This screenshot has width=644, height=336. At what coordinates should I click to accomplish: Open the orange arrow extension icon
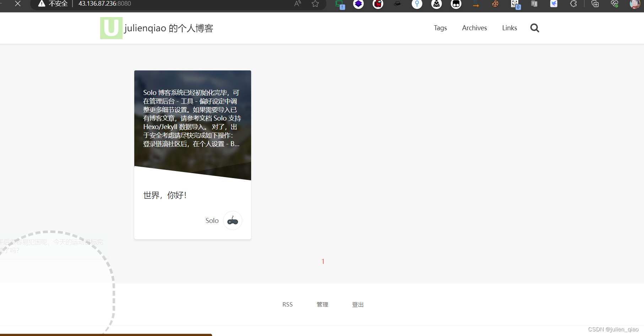(x=476, y=4)
